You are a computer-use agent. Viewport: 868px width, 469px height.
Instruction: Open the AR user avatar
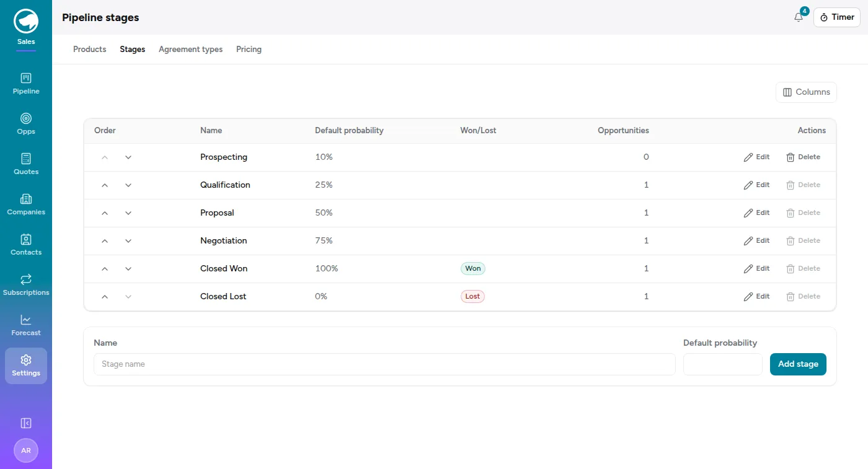pos(26,450)
